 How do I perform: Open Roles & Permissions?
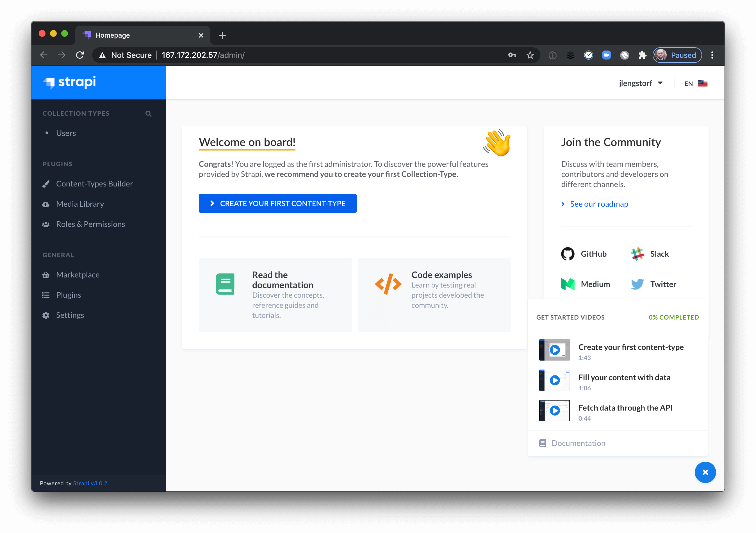coord(90,224)
